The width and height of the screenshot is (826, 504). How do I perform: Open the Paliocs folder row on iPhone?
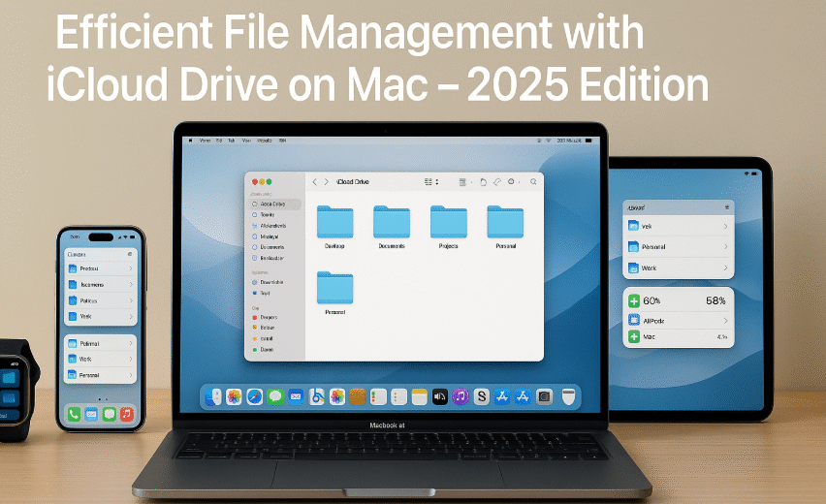coord(101,300)
